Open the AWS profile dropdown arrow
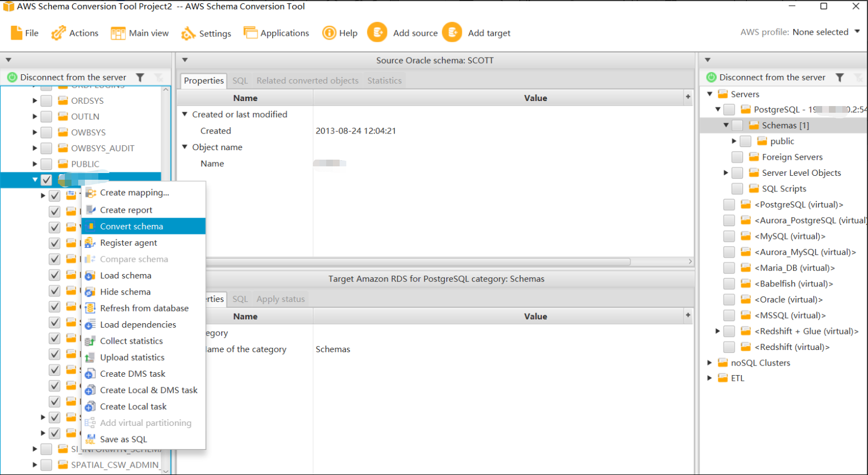868x475 pixels. tap(857, 32)
